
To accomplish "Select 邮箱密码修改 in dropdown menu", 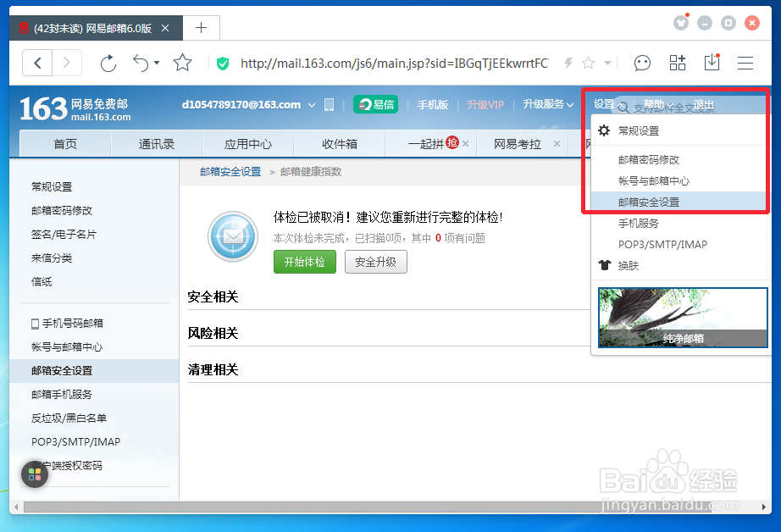I will pos(679,160).
